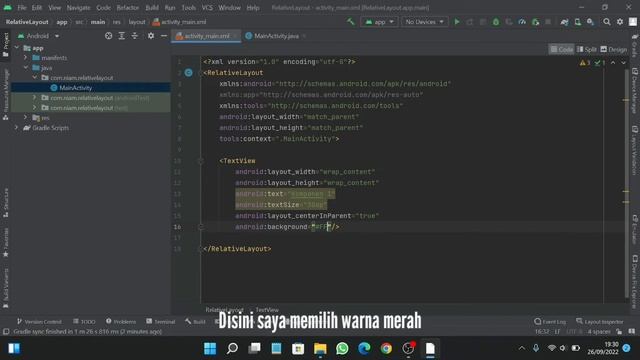The image size is (640, 360).
Task: Open the Problems tool window
Action: (x=121, y=322)
